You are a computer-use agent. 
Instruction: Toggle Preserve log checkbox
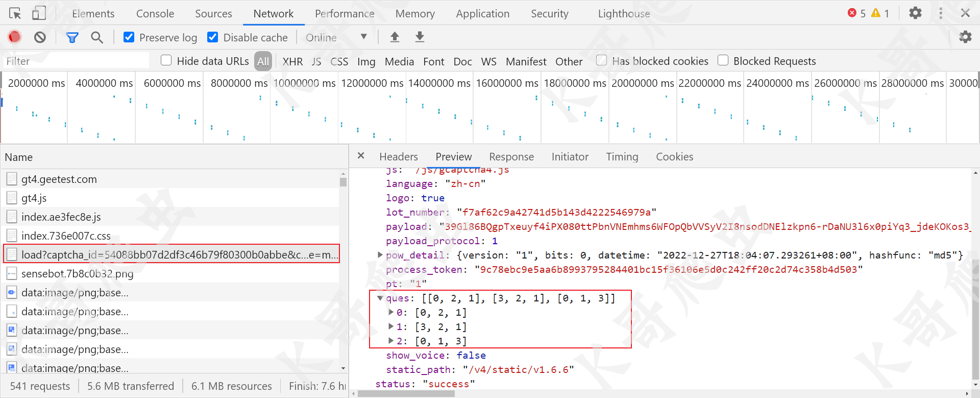pyautogui.click(x=129, y=37)
